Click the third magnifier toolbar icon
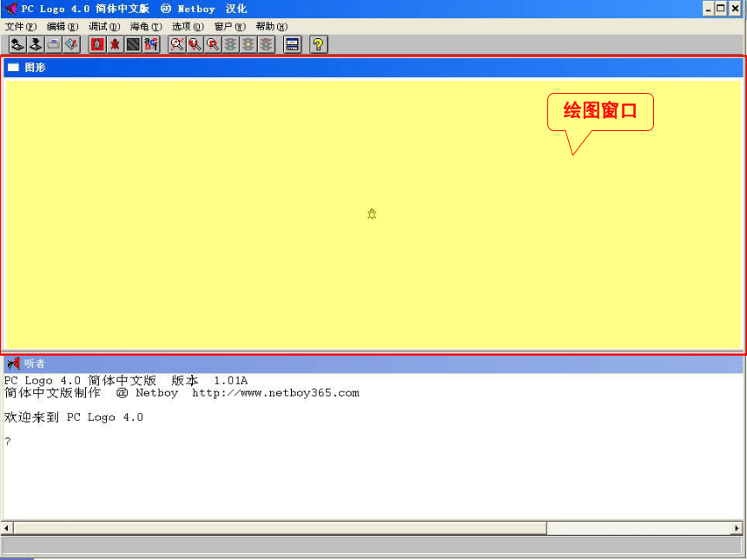Image resolution: width=747 pixels, height=560 pixels. click(x=213, y=44)
